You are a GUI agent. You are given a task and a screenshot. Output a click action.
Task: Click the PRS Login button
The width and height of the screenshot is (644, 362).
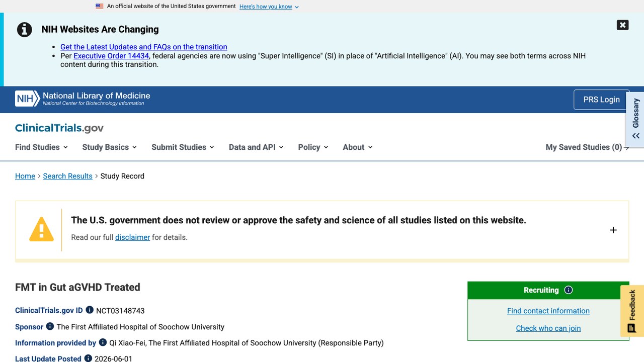[x=601, y=100]
